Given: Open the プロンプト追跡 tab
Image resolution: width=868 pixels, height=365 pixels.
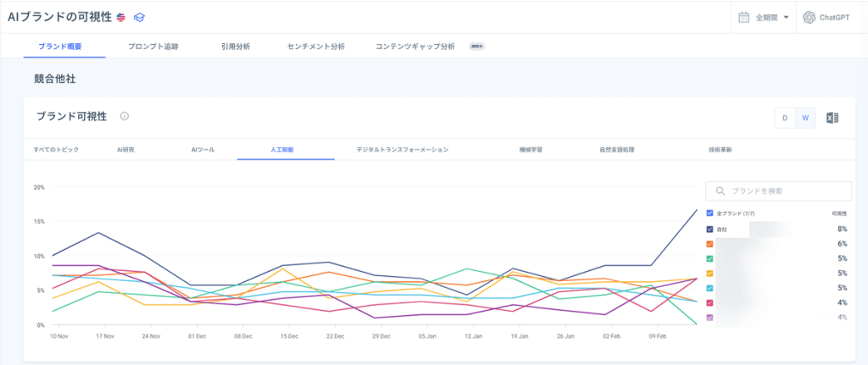Looking at the screenshot, I should [153, 47].
